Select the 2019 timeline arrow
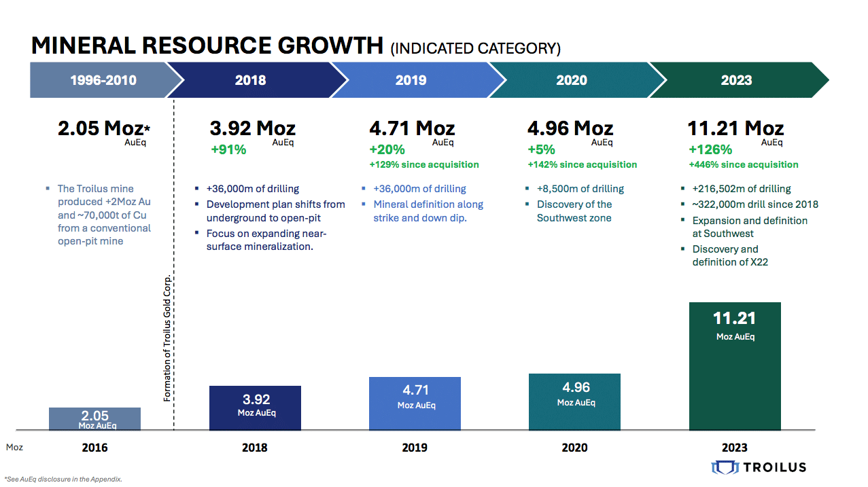Viewport: 868px width, 487px height. click(x=419, y=80)
